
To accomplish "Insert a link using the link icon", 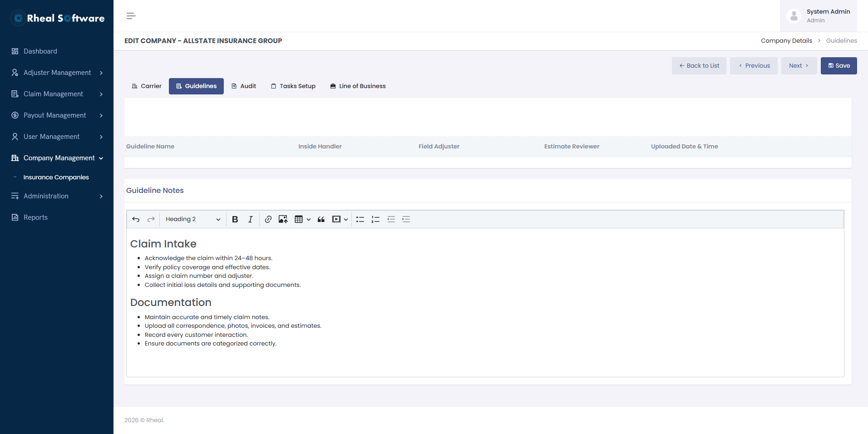I will coord(268,219).
